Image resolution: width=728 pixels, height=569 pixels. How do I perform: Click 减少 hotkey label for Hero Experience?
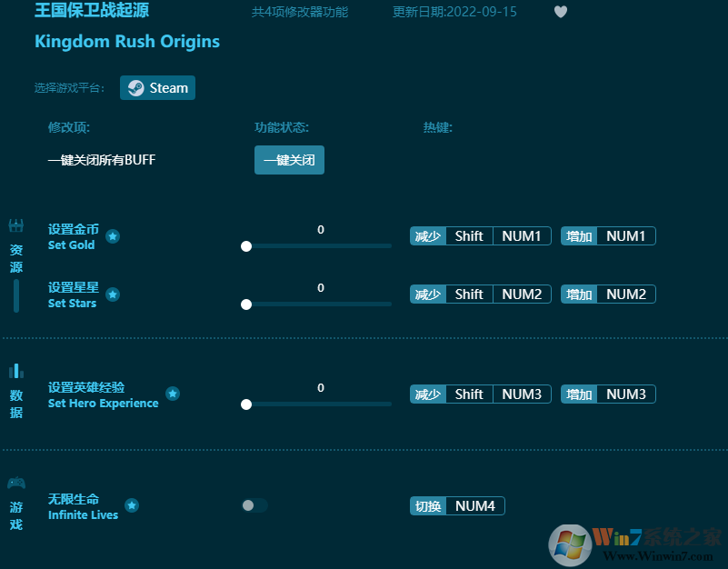[428, 394]
